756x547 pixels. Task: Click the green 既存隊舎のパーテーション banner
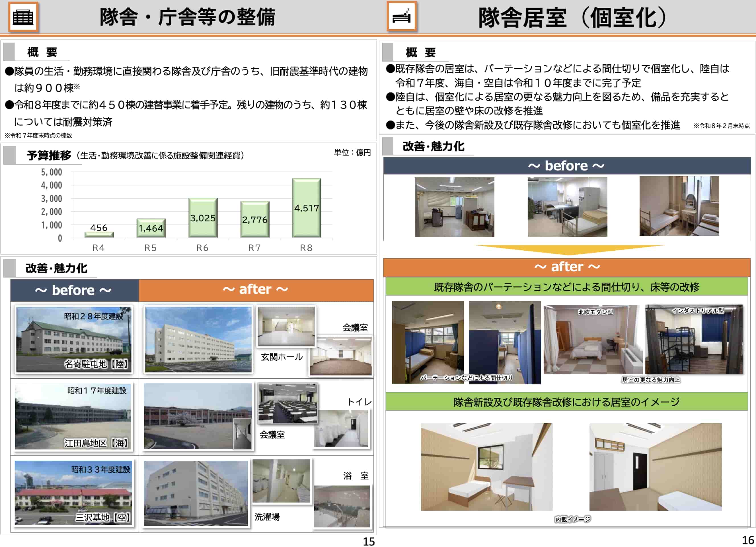click(x=566, y=287)
